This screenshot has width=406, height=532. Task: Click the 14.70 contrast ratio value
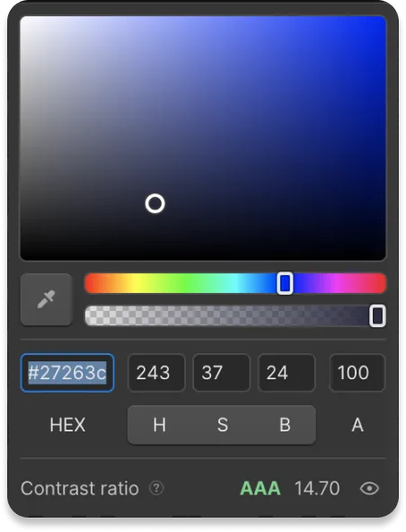point(317,489)
